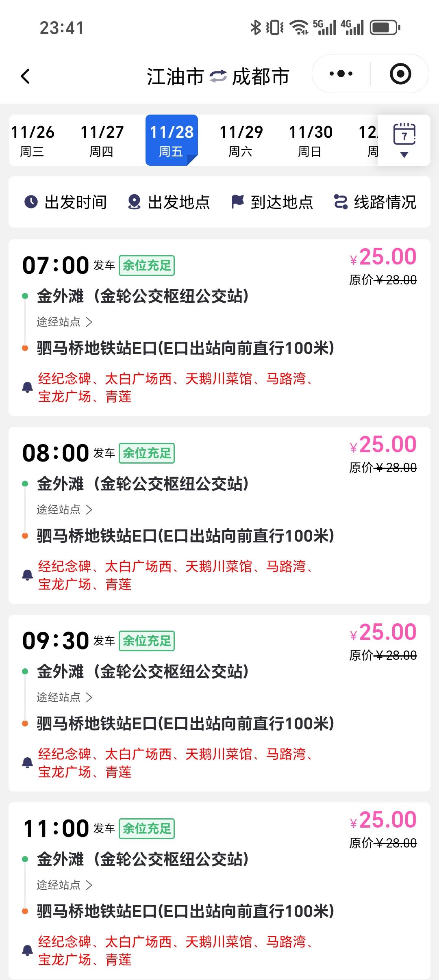Filter by 出发时间 departure time
Image resolution: width=439 pixels, height=980 pixels.
tap(66, 202)
